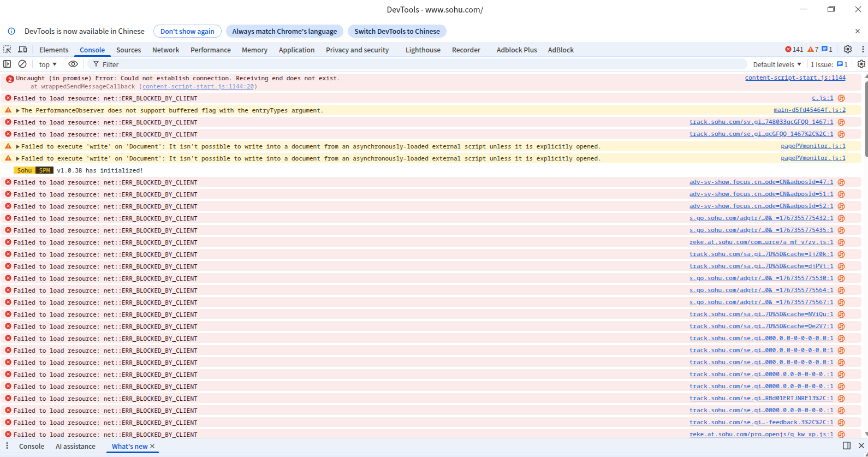Switch drawer to AI assistance tab
This screenshot has height=457, width=868.
pyautogui.click(x=75, y=446)
